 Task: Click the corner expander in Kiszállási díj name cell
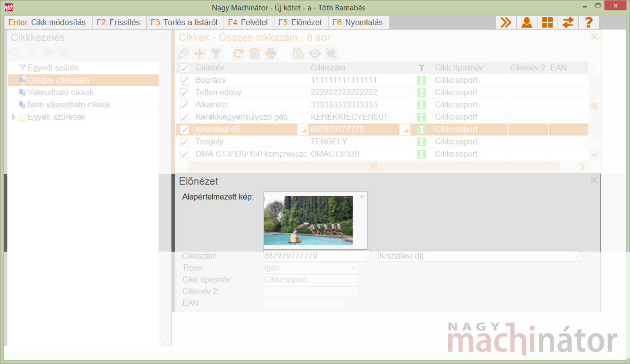pos(303,131)
